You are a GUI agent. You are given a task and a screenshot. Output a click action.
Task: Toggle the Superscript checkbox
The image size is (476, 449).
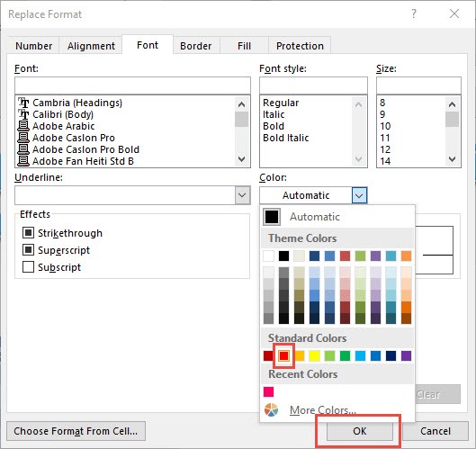click(x=28, y=250)
